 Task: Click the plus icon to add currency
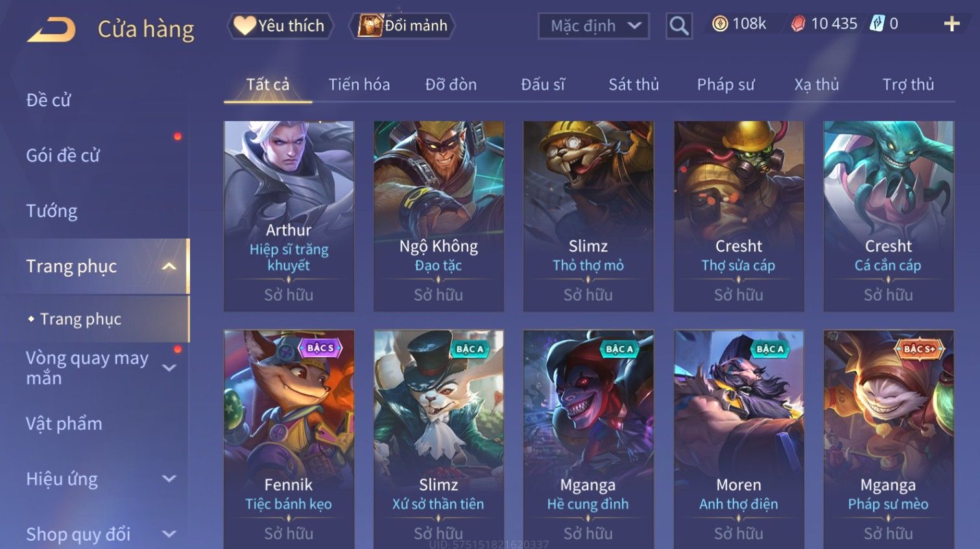(x=951, y=24)
